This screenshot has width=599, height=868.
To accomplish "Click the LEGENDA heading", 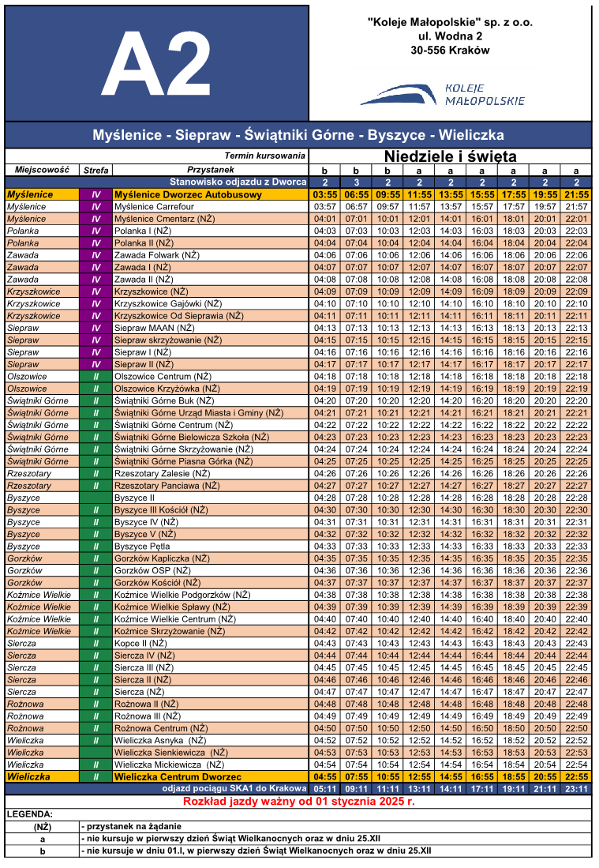I will click(29, 814).
